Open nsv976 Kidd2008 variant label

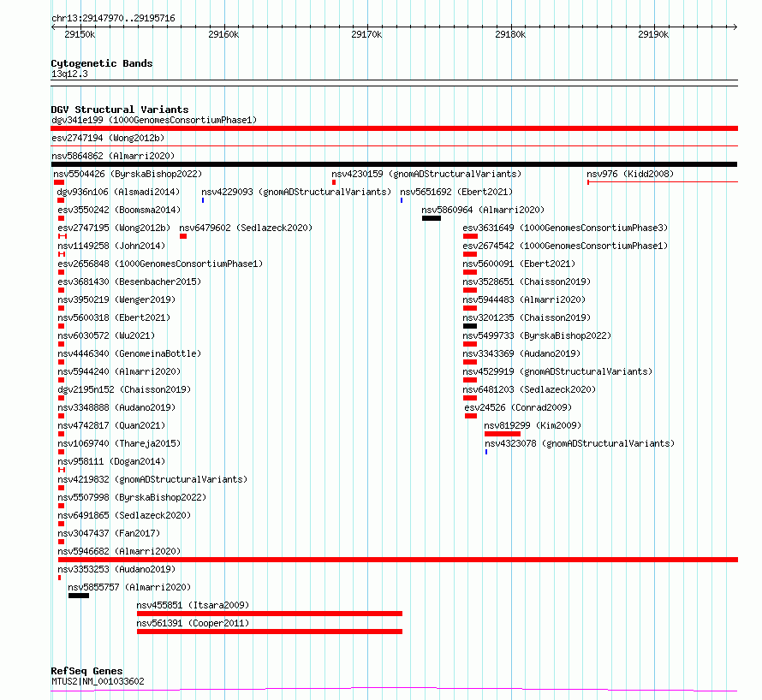[x=630, y=174]
